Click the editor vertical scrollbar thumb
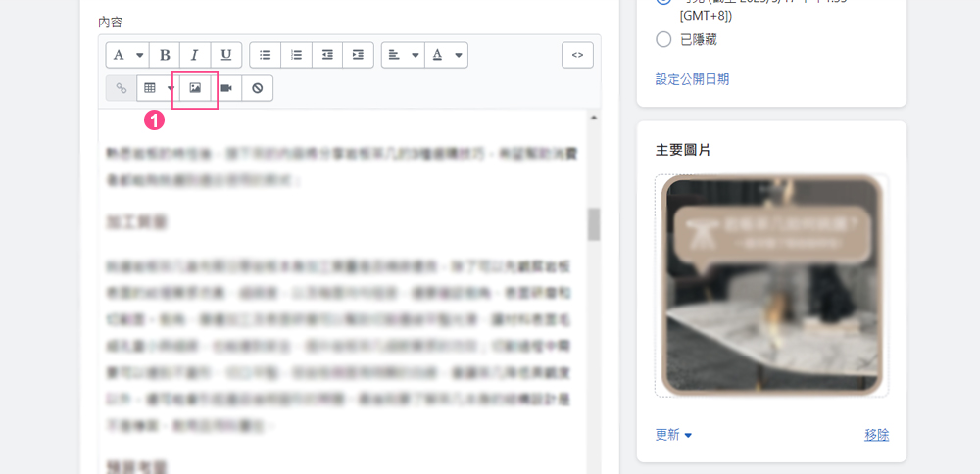The image size is (980, 474). [x=593, y=224]
